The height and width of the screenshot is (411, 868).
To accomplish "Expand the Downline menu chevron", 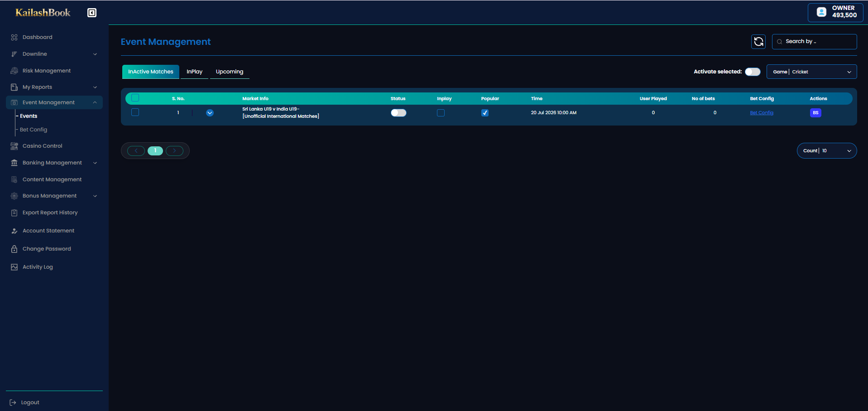I will [x=95, y=54].
